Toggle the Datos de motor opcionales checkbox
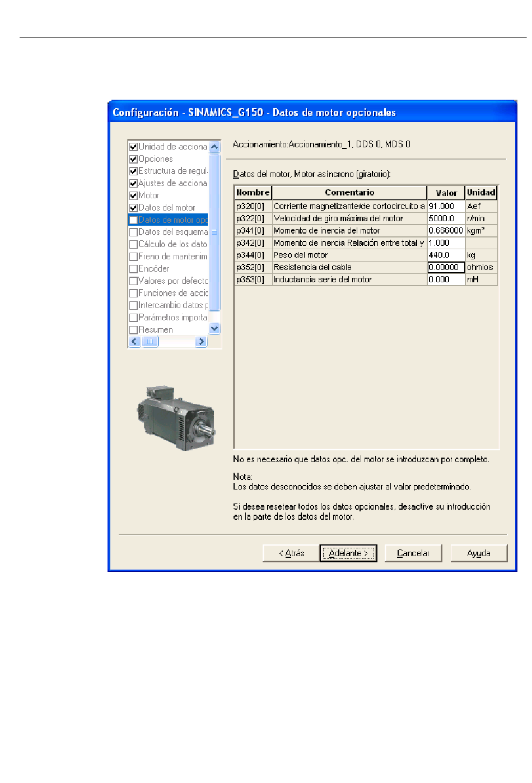532x783 pixels. click(133, 220)
